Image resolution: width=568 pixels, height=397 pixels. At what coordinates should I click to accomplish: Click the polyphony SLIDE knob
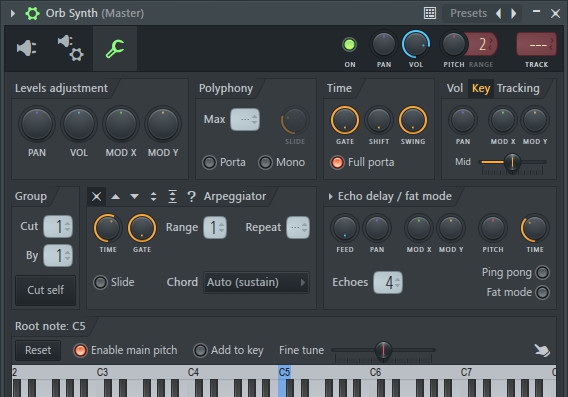295,120
